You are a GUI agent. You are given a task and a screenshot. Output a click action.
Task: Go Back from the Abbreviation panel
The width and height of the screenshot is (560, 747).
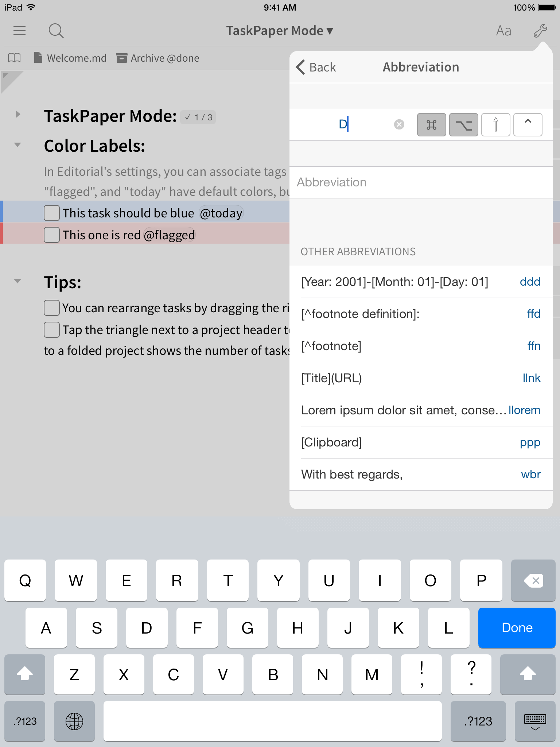(x=316, y=67)
